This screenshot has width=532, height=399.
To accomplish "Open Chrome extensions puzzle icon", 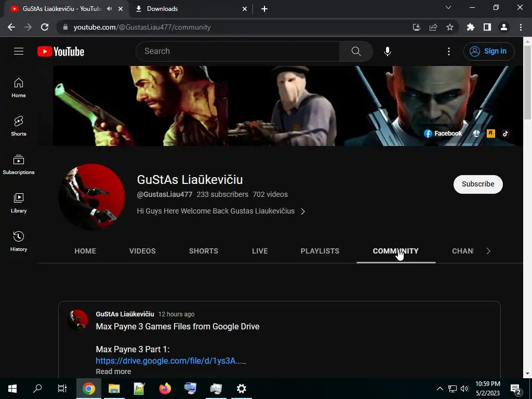I will point(471,27).
